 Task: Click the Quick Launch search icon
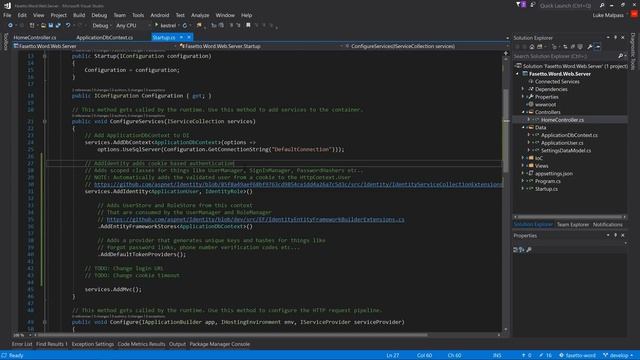pyautogui.click(x=602, y=5)
